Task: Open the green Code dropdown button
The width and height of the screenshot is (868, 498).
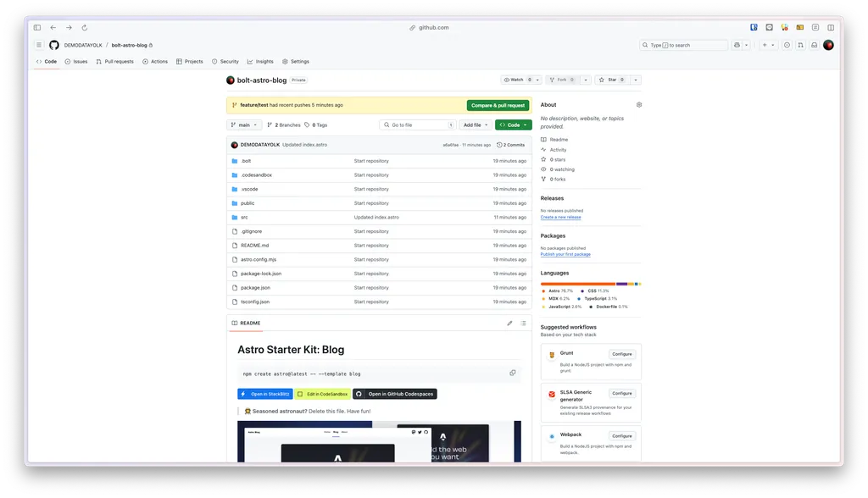Action: (x=513, y=125)
